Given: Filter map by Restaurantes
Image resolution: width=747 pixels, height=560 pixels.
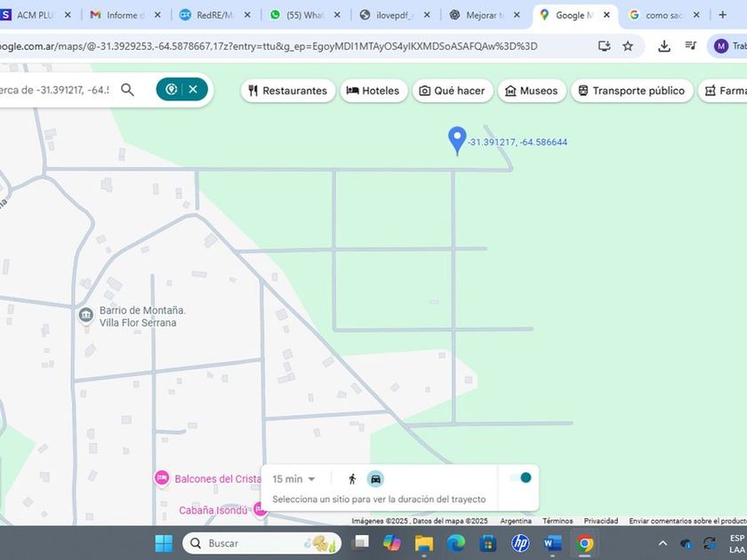Looking at the screenshot, I should tap(287, 91).
